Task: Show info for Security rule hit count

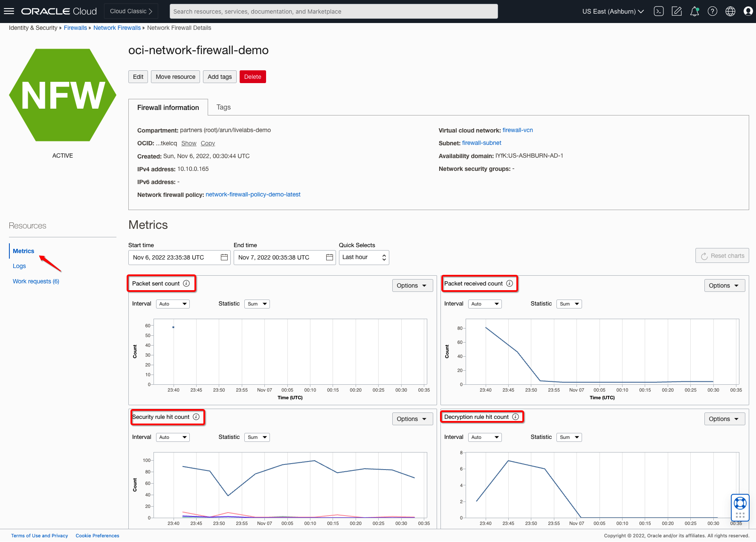Action: tap(196, 417)
